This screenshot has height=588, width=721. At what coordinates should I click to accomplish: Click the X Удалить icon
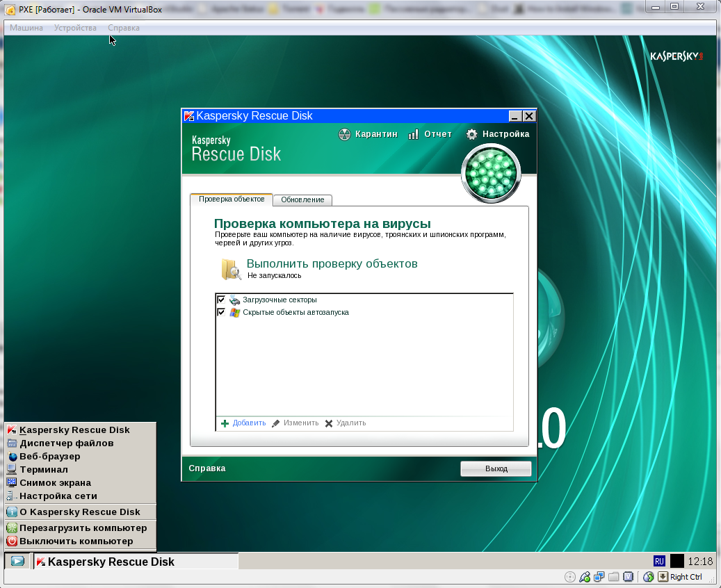coord(329,423)
